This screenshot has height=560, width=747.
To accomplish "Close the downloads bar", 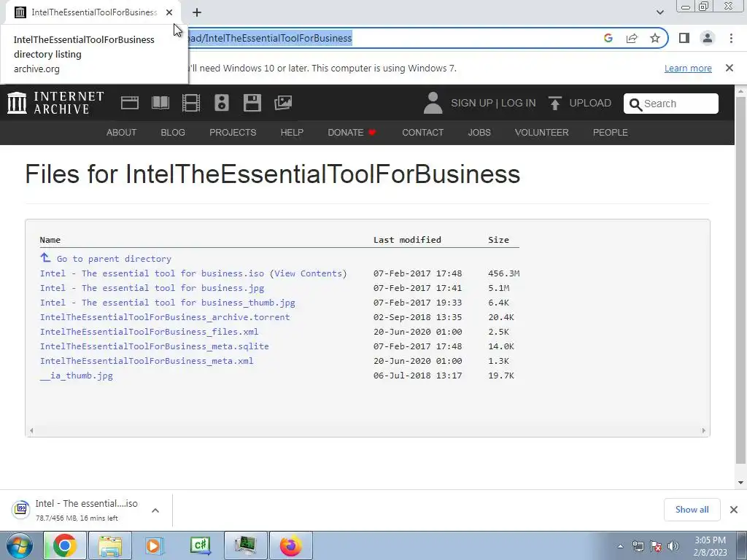I will coord(734,510).
